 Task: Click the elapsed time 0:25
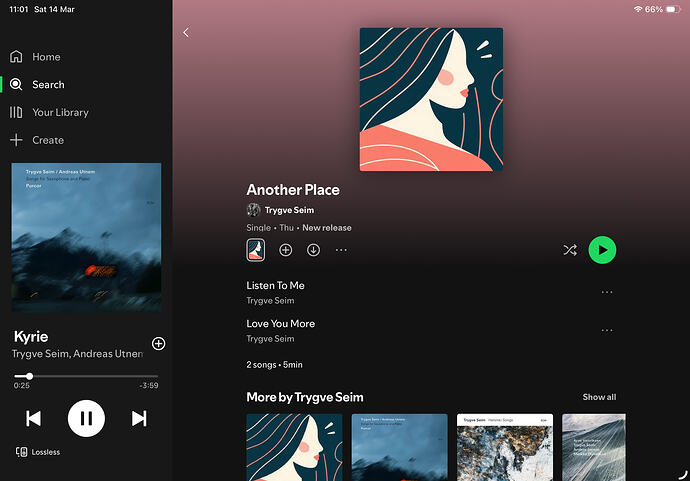pyautogui.click(x=22, y=386)
